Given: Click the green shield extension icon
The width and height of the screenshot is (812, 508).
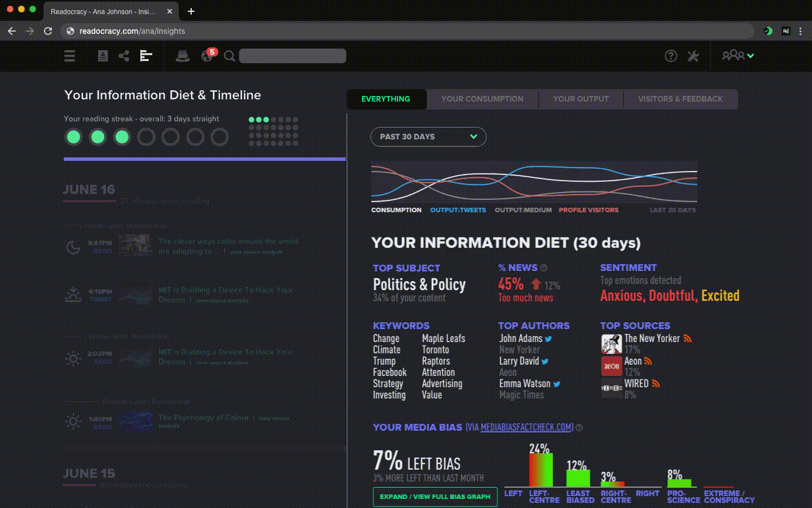Looking at the screenshot, I should (x=768, y=31).
